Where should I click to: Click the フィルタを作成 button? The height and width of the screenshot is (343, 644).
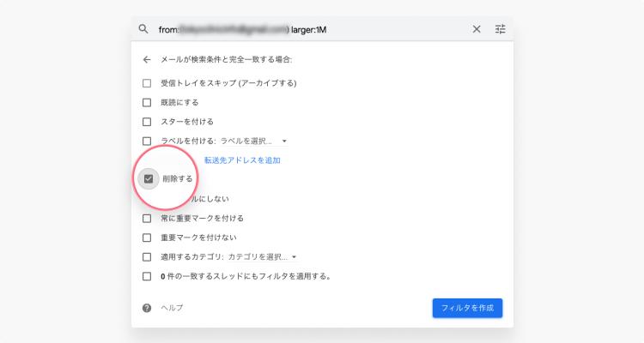pyautogui.click(x=467, y=308)
